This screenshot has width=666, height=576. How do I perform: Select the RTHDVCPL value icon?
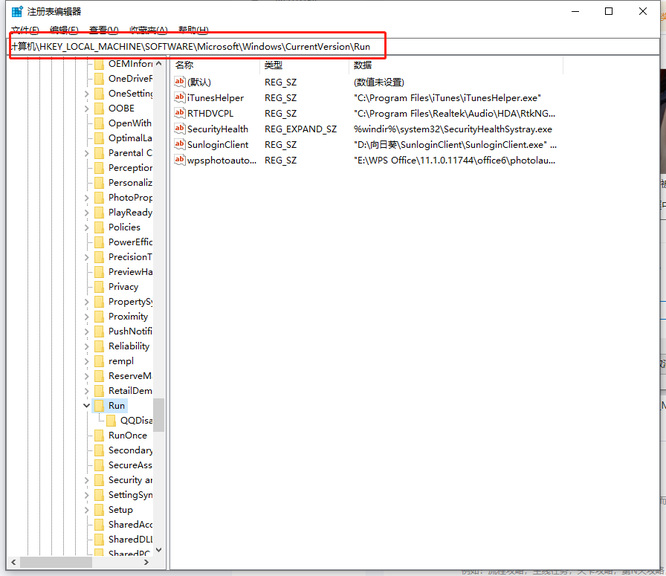[180, 114]
